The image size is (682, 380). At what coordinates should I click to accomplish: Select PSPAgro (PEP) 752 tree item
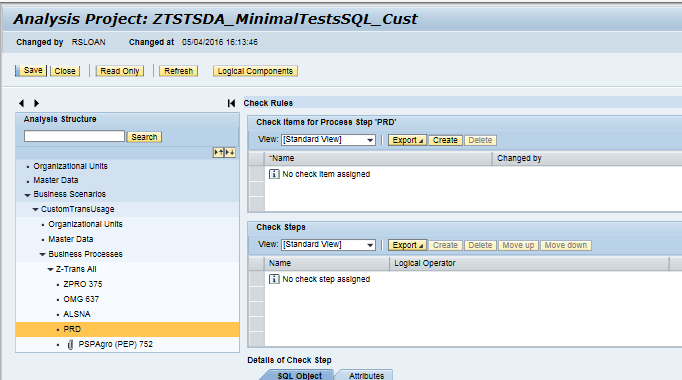(115, 344)
